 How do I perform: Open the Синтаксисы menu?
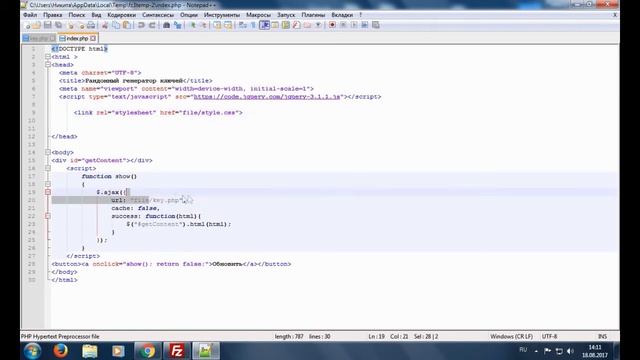click(x=158, y=15)
